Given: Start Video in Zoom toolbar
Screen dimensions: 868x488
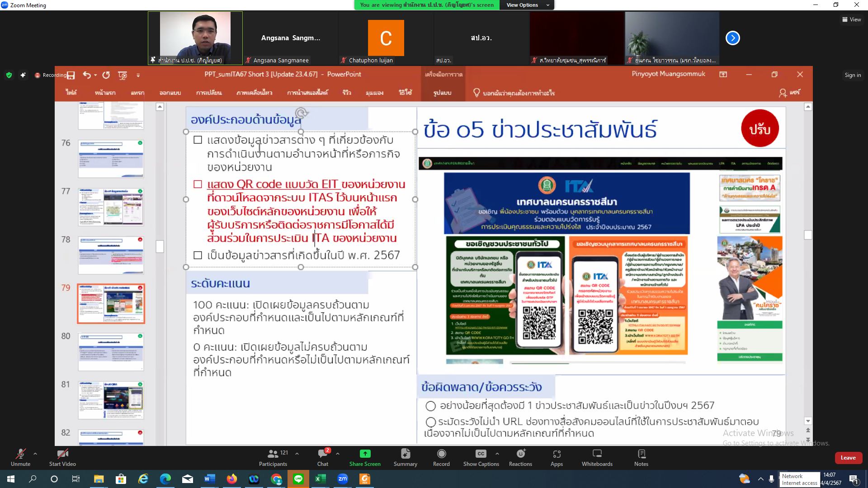Looking at the screenshot, I should point(62,457).
